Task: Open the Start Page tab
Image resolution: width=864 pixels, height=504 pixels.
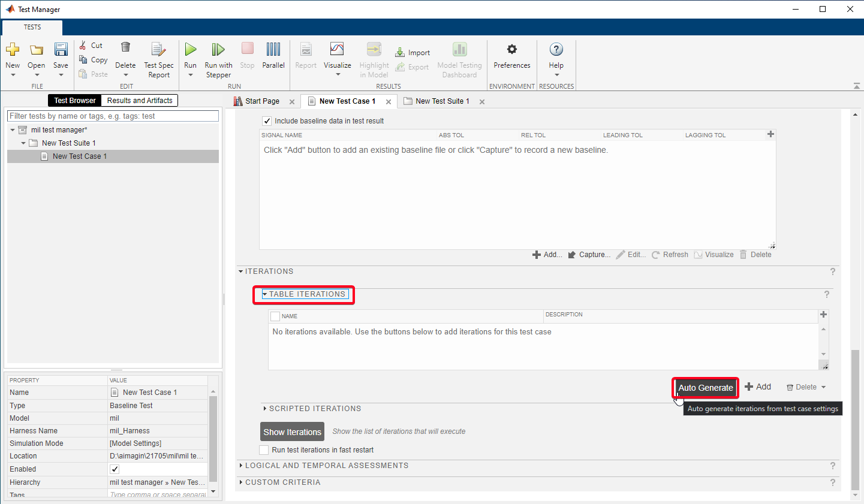Action: click(262, 101)
